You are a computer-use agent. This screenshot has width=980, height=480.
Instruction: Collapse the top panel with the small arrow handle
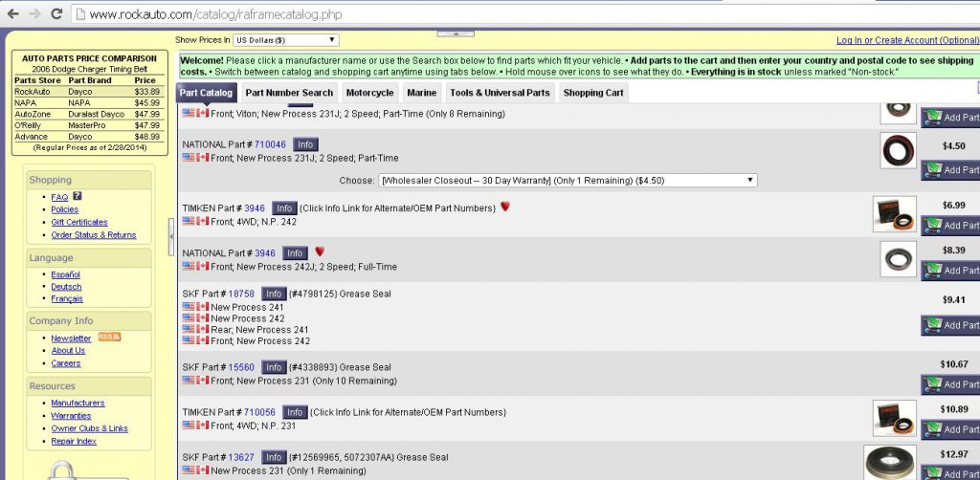click(455, 33)
